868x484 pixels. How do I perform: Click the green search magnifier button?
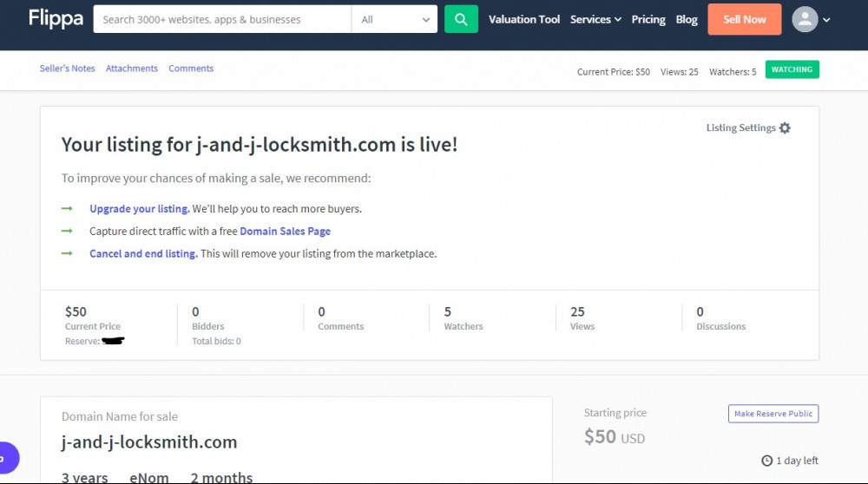pyautogui.click(x=461, y=19)
